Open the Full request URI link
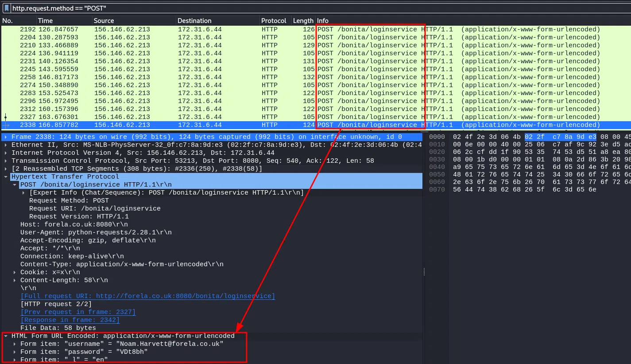This screenshot has width=631, height=364. pos(147,296)
